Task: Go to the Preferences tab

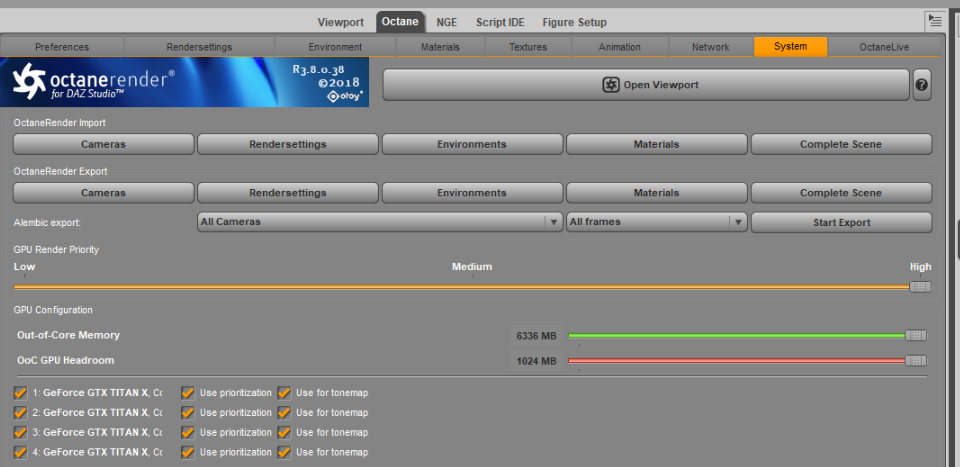Action: click(x=62, y=47)
